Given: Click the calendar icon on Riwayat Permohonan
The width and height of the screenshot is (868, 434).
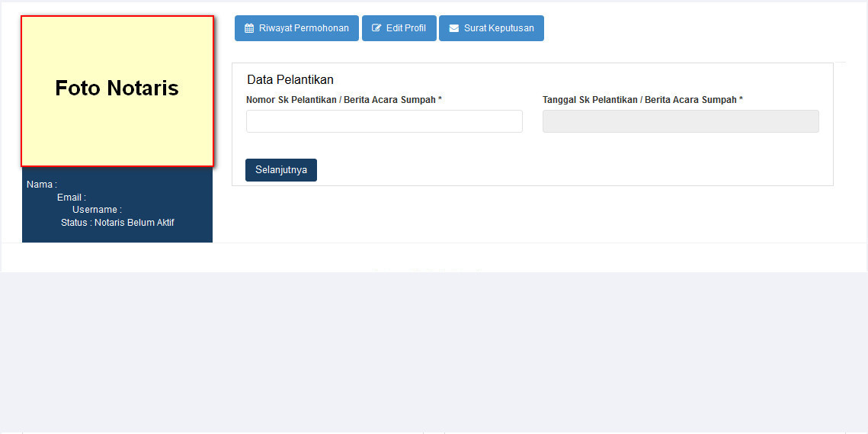Looking at the screenshot, I should (x=249, y=28).
